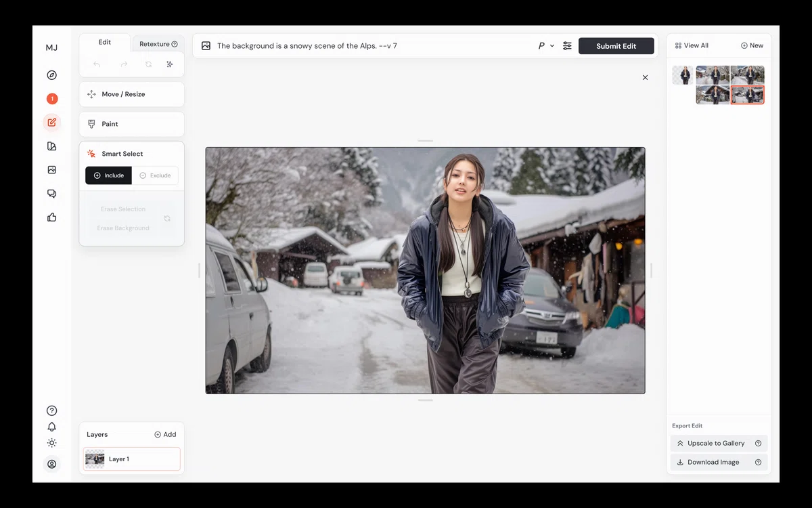Open the prompt settings sliders icon

point(567,46)
